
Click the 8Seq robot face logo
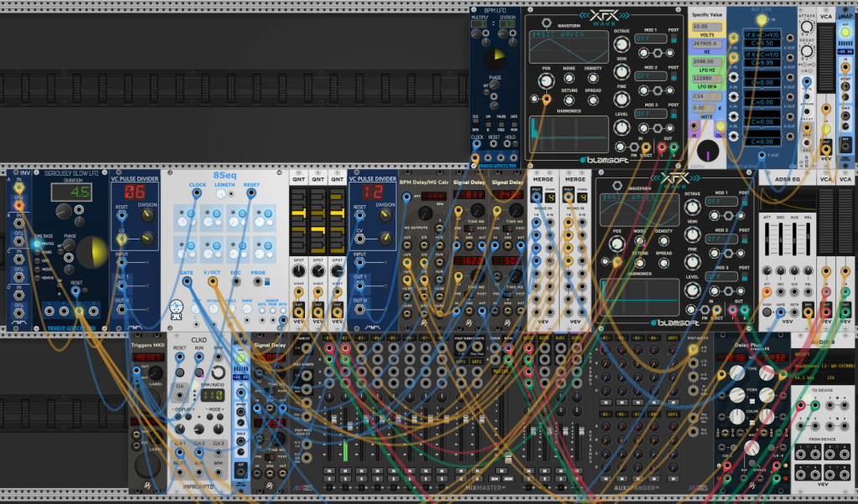176,310
